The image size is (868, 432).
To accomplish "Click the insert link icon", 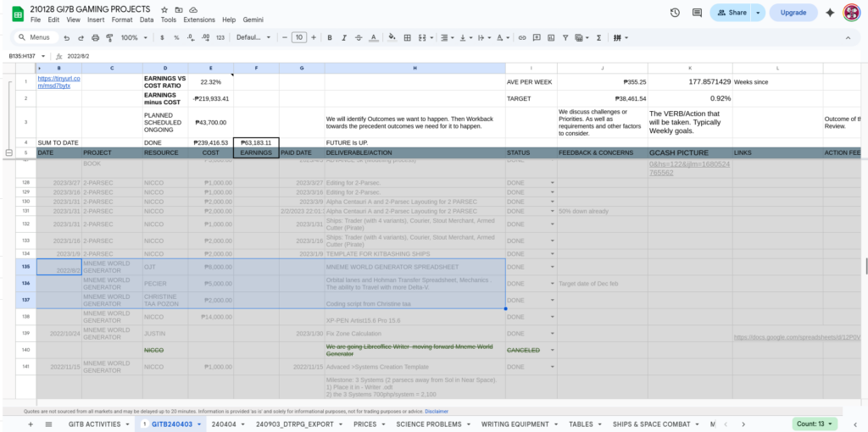I will point(522,38).
